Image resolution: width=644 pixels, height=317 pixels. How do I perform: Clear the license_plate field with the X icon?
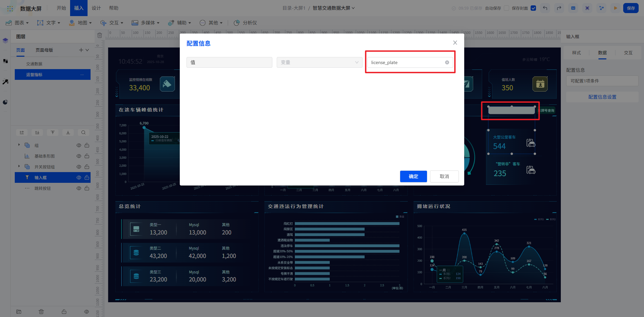tap(447, 62)
